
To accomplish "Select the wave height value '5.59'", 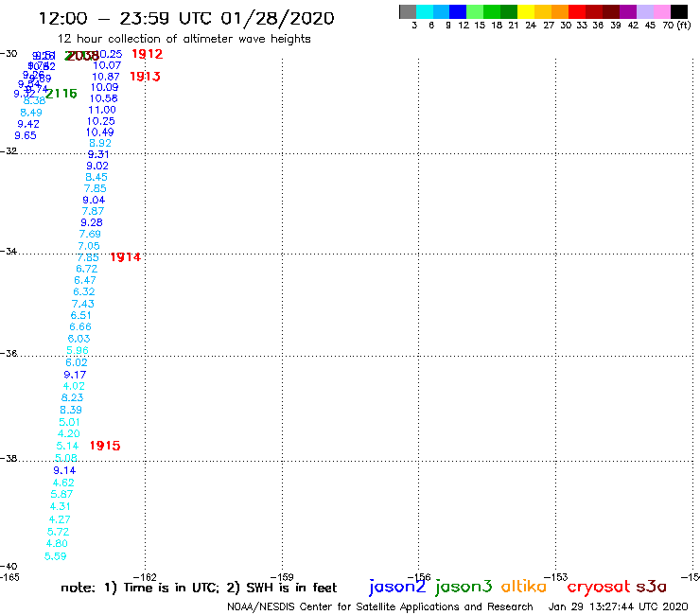I will (56, 556).
